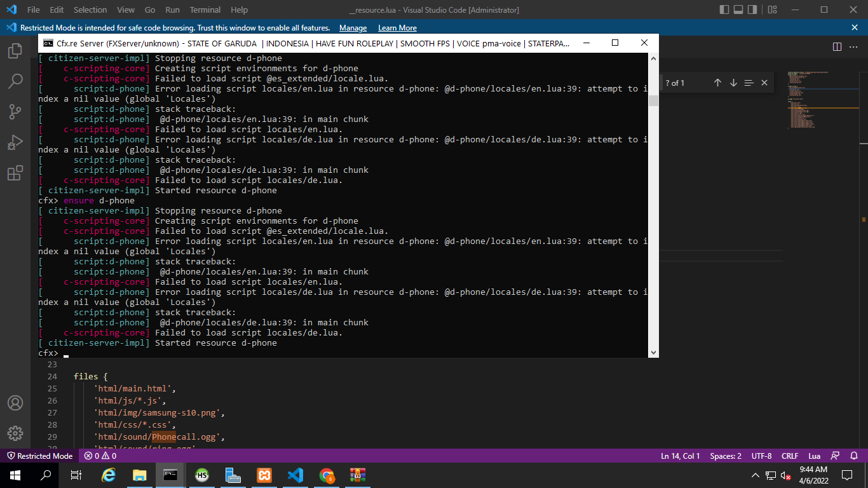This screenshot has width=868, height=488.
Task: Open the errors and warnings problems indicator
Action: coord(100,456)
